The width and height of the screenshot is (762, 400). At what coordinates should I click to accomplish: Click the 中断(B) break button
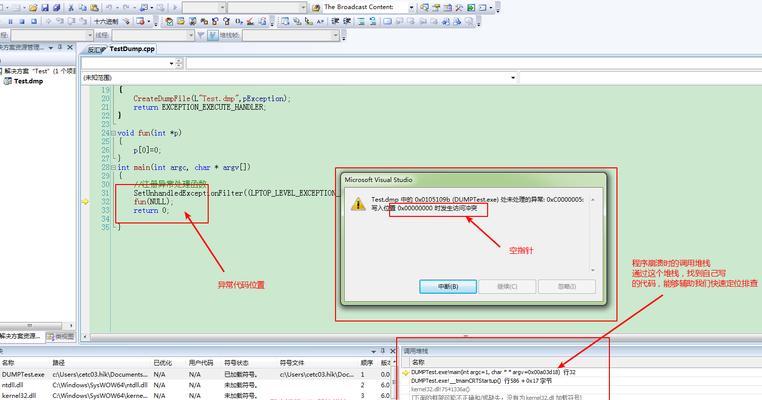click(448, 286)
